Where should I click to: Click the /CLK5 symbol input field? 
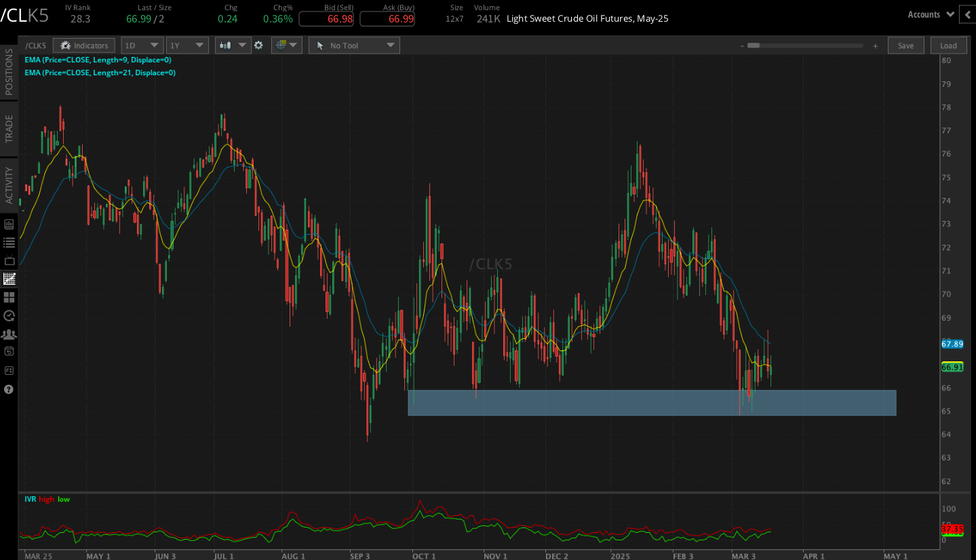(x=35, y=45)
